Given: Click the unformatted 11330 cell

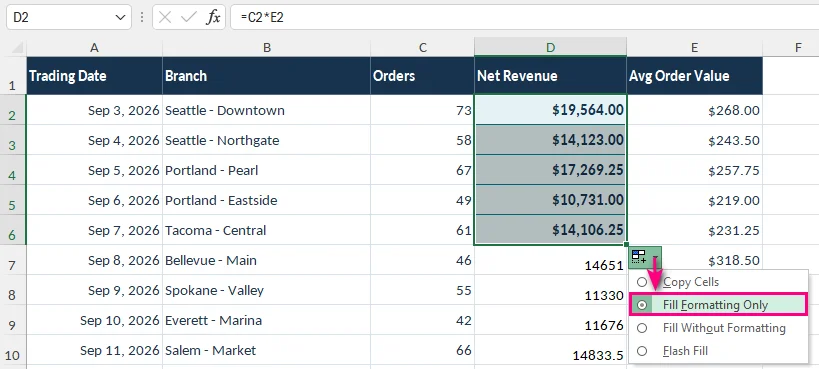Looking at the screenshot, I should (x=551, y=290).
